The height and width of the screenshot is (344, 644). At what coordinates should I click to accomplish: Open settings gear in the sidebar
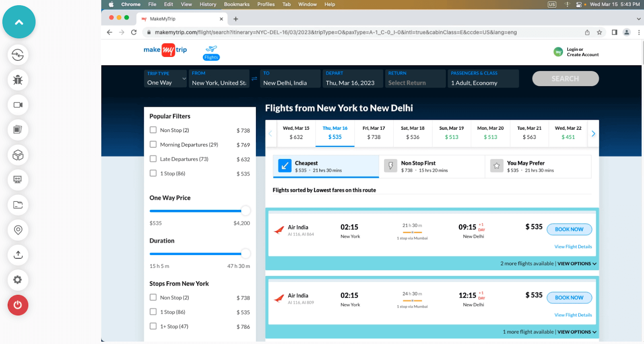[x=18, y=280]
